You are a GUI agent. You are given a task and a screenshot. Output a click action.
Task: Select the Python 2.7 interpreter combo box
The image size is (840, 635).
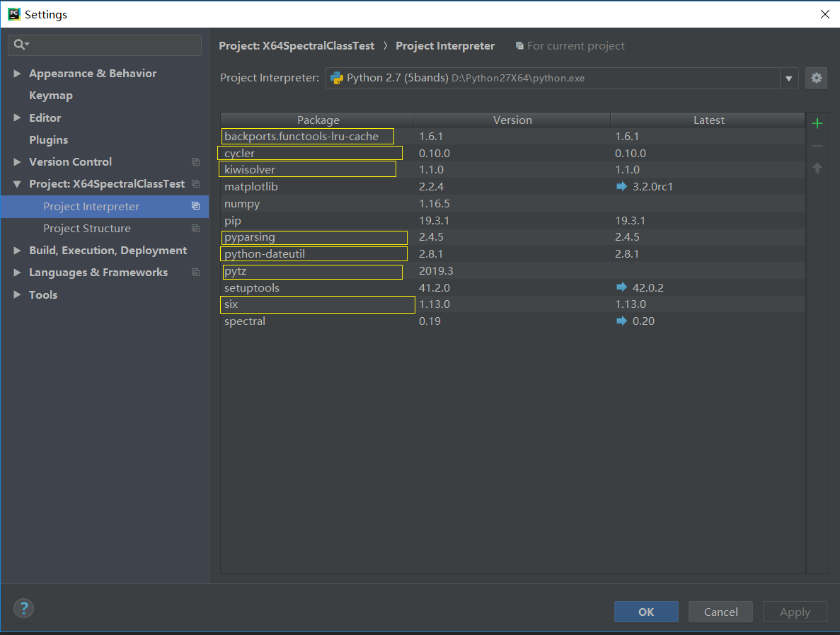(x=561, y=79)
